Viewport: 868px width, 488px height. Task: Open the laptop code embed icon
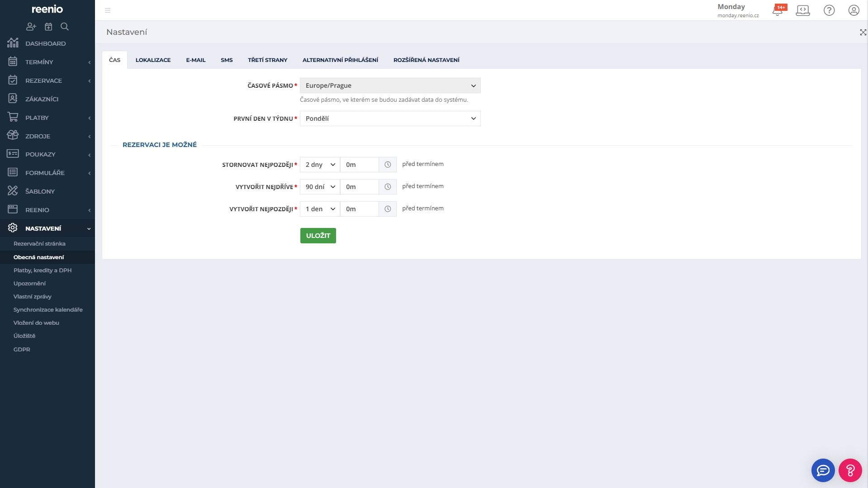pos(803,10)
